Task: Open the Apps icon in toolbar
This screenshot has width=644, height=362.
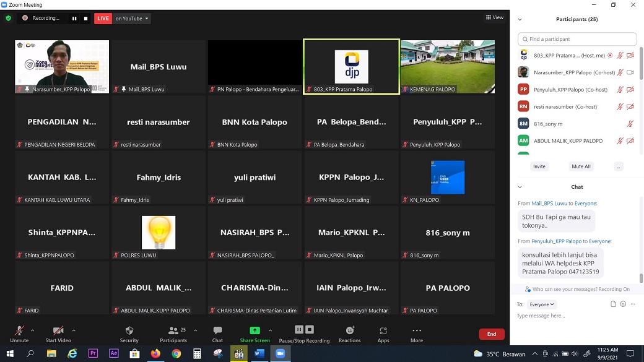Action: tap(383, 331)
